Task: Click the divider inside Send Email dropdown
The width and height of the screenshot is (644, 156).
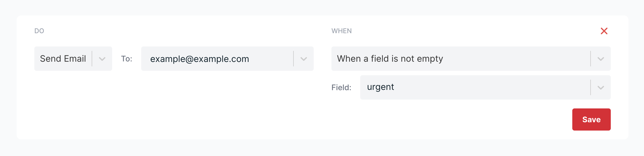Action: point(92,59)
